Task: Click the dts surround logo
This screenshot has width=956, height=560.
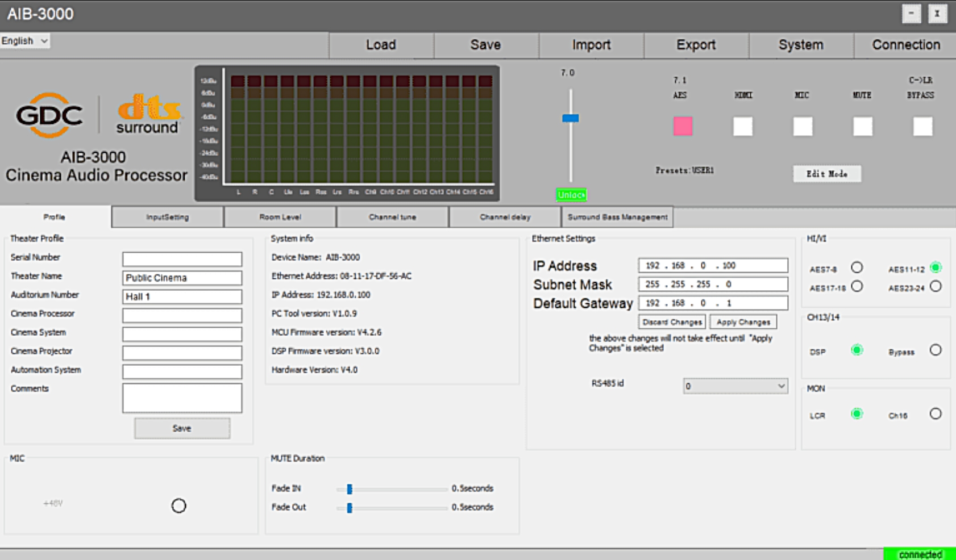Action: (x=148, y=114)
